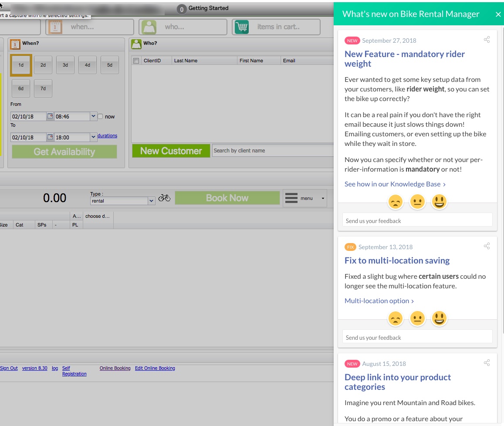This screenshot has width=504, height=426.
Task: Open the Online Booking link
Action: [x=115, y=368]
